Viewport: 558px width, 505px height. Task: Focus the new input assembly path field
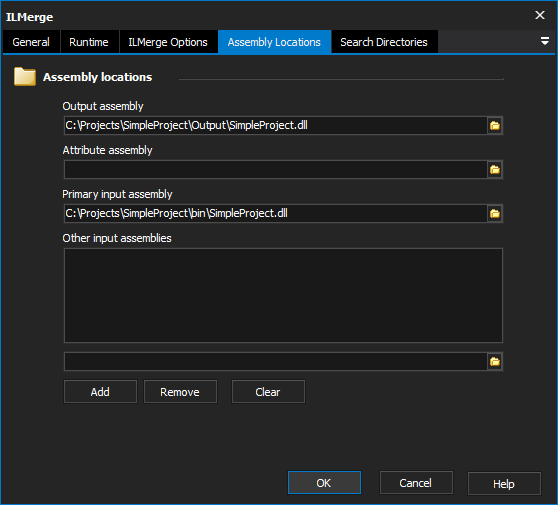click(x=275, y=362)
